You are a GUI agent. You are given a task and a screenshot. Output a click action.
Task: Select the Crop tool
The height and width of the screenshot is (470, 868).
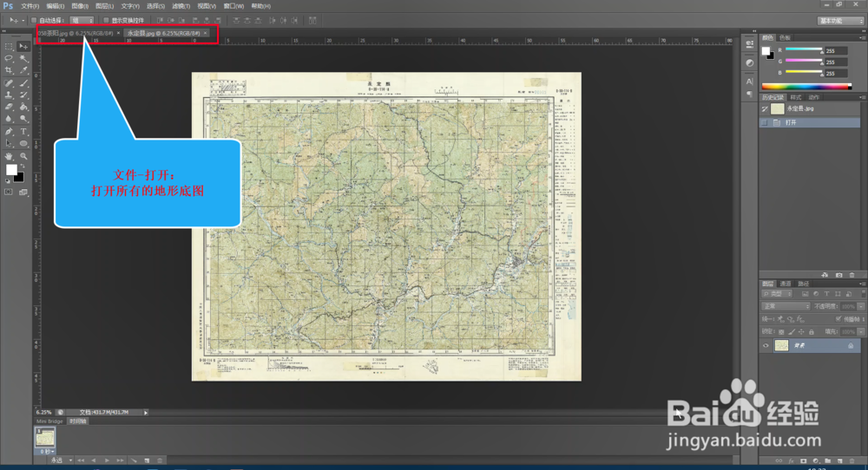click(9, 70)
